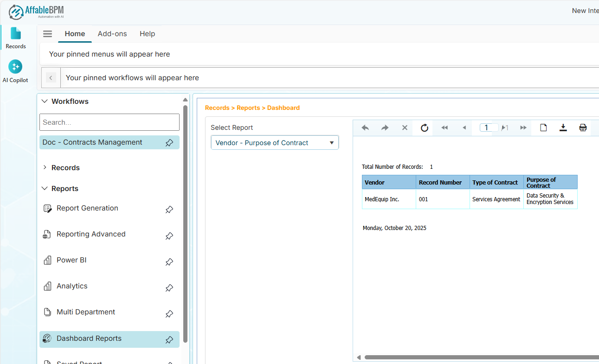Download the Vendor report

563,128
